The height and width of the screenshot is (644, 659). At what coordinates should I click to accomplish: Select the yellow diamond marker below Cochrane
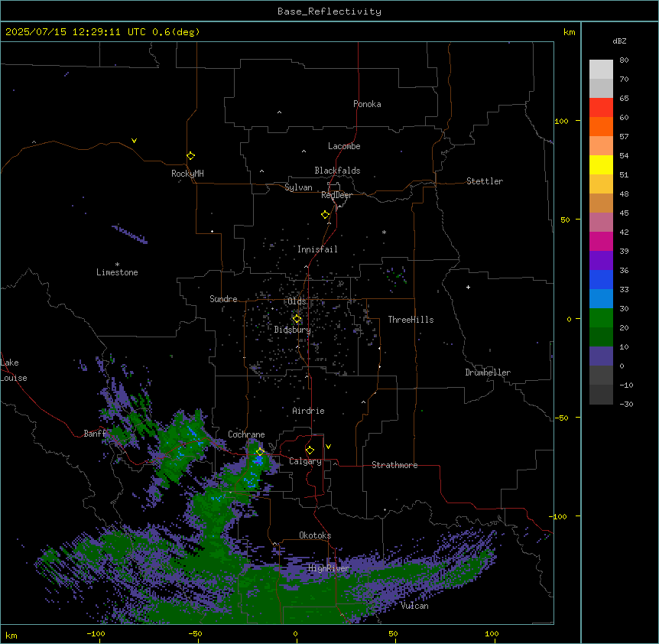click(x=260, y=452)
